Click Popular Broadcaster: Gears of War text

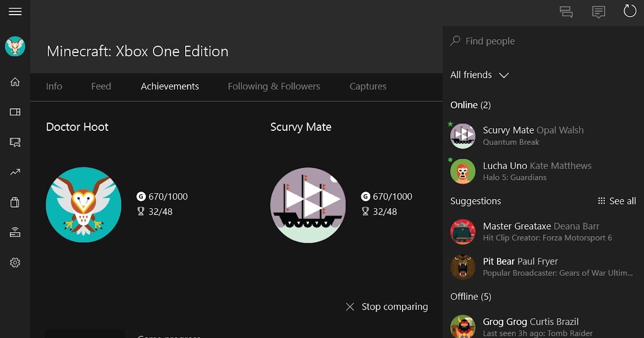pyautogui.click(x=558, y=273)
